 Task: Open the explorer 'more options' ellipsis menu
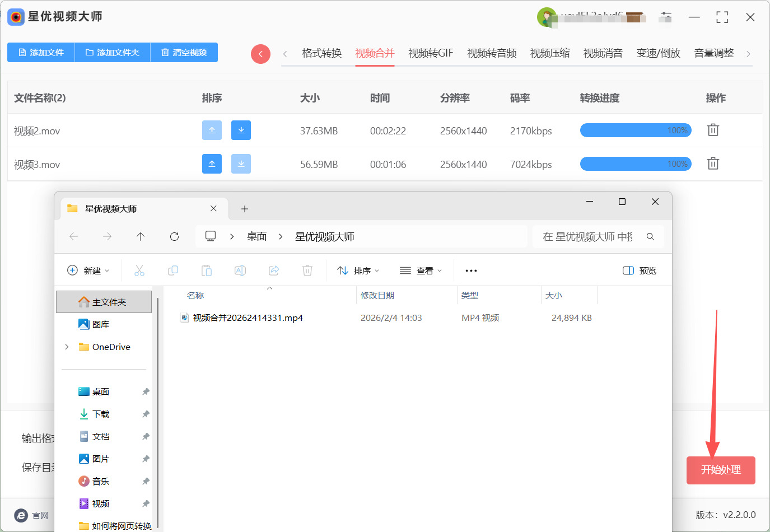coord(471,271)
